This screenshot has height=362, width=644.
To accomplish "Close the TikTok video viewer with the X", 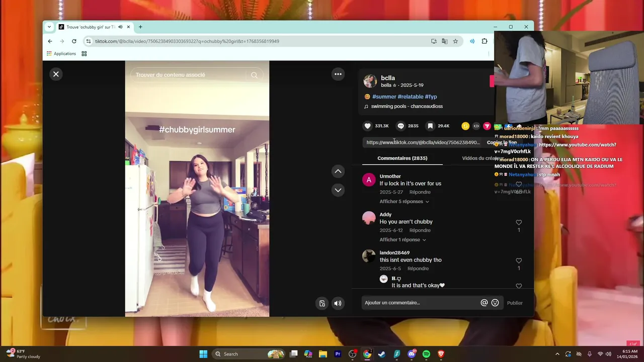I will [x=56, y=74].
